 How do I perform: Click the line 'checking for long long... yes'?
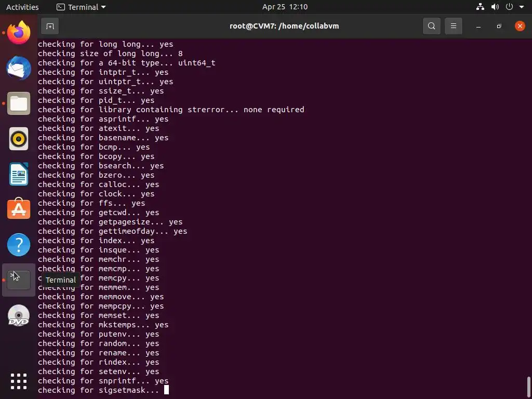click(105, 45)
